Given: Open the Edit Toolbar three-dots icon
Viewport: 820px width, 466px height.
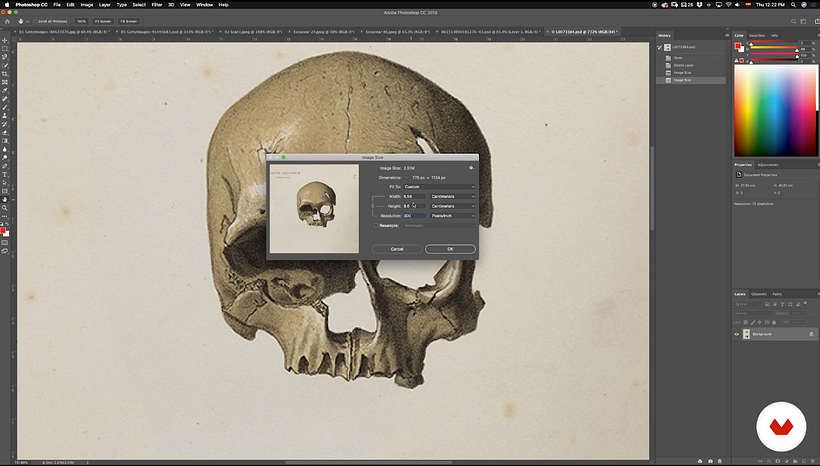Looking at the screenshot, I should [x=5, y=217].
